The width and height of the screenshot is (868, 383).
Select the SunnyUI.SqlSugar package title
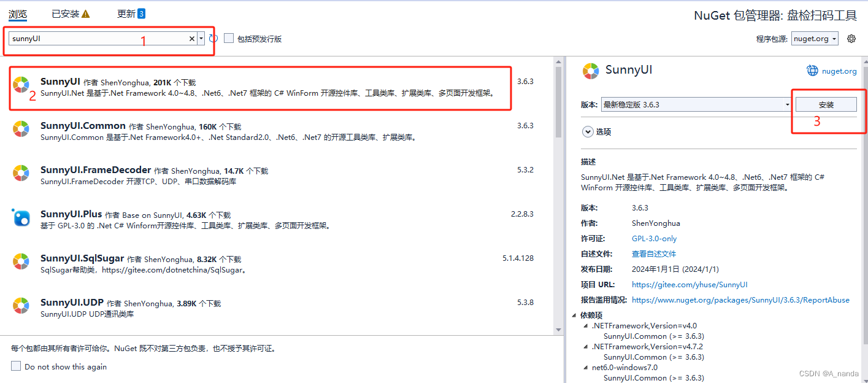point(82,258)
